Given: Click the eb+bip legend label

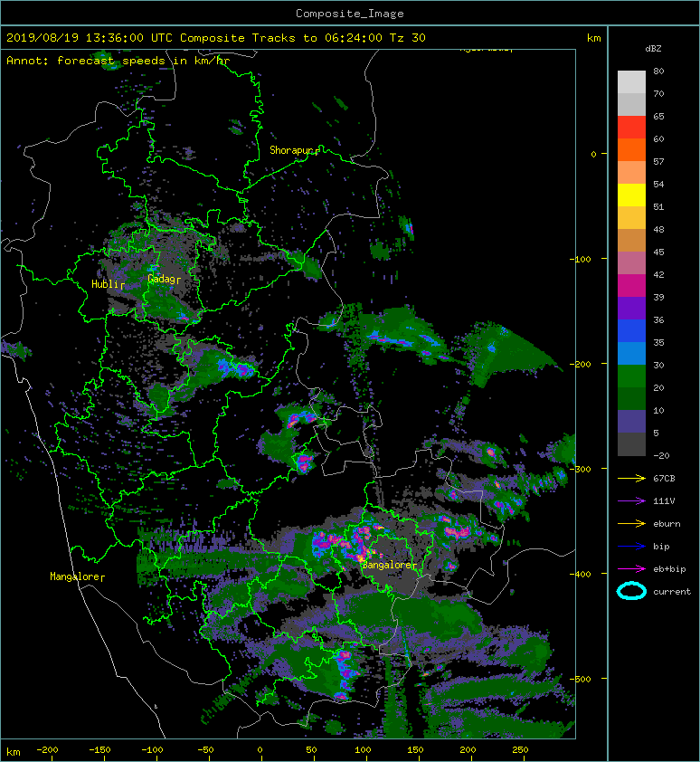Looking at the screenshot, I should tap(669, 569).
